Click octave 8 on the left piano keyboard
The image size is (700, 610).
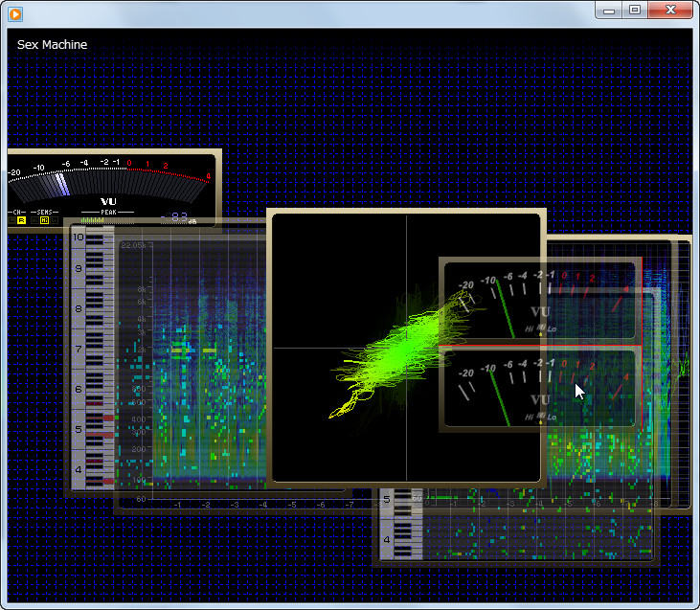tap(79, 308)
